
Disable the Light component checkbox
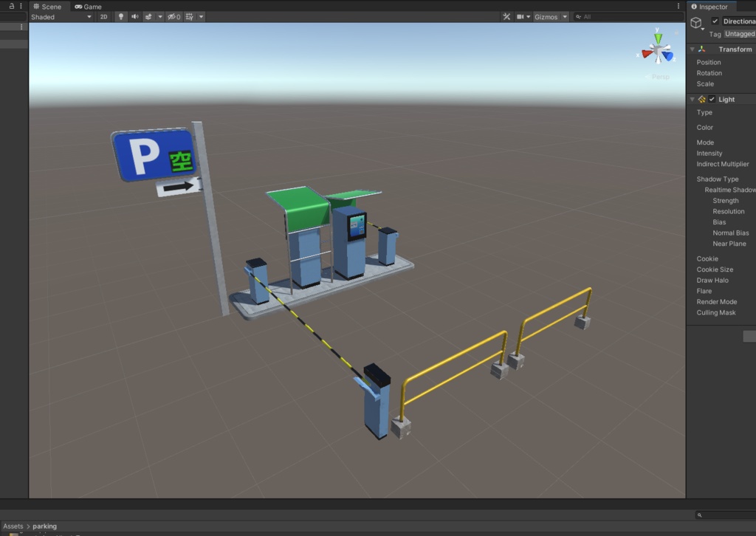point(710,98)
